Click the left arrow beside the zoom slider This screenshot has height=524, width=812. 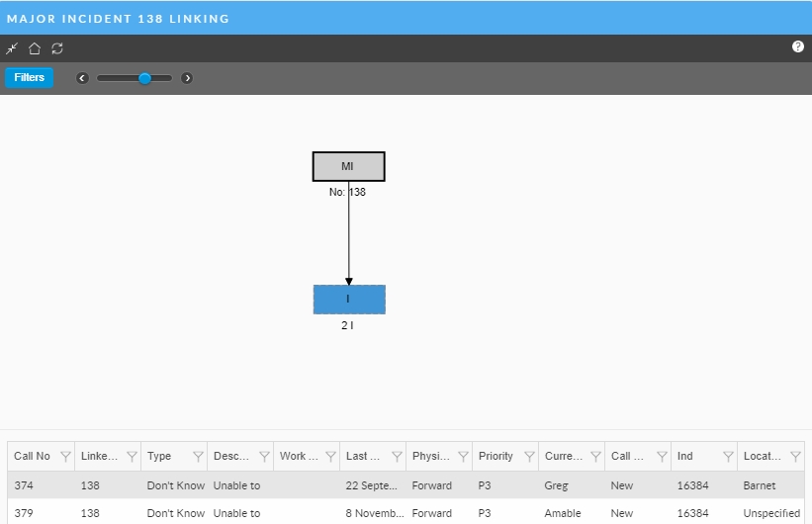click(x=83, y=78)
